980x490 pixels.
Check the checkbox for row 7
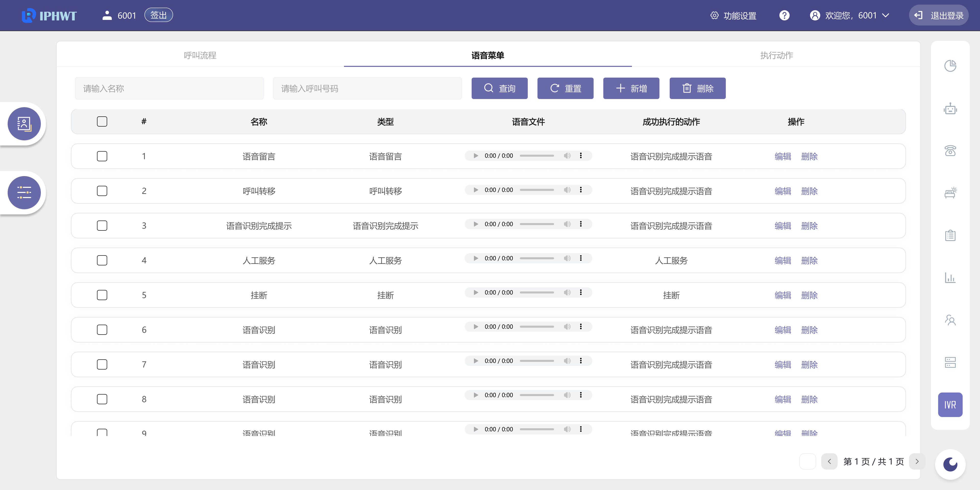102,364
